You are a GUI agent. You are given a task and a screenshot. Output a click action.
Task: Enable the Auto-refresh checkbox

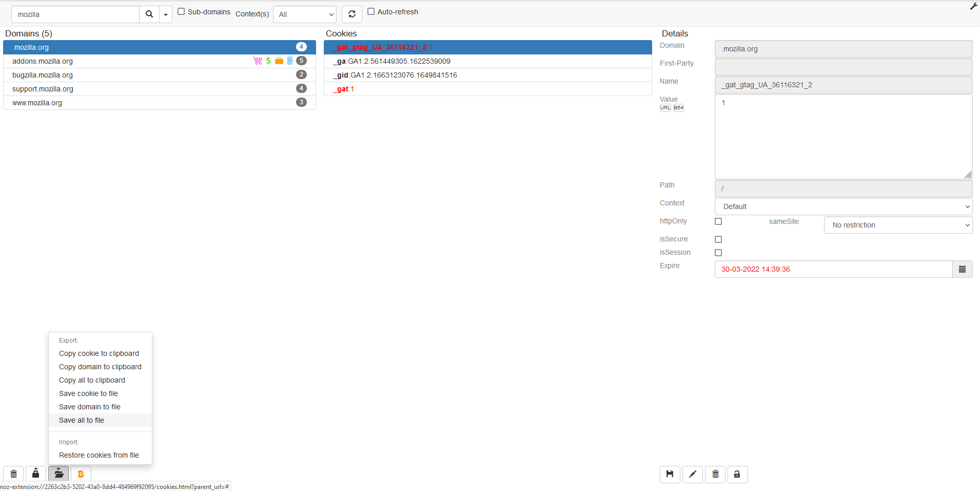coord(371,11)
